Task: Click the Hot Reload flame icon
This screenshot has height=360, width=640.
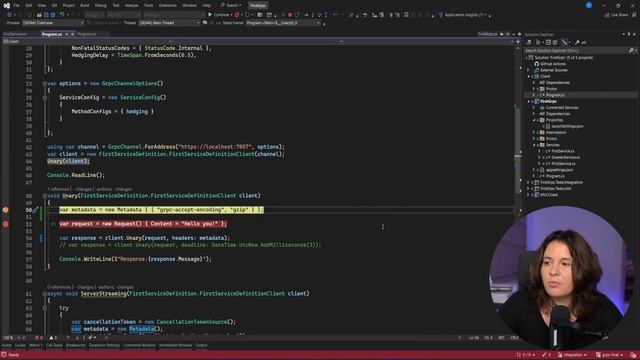Action: tap(237, 15)
